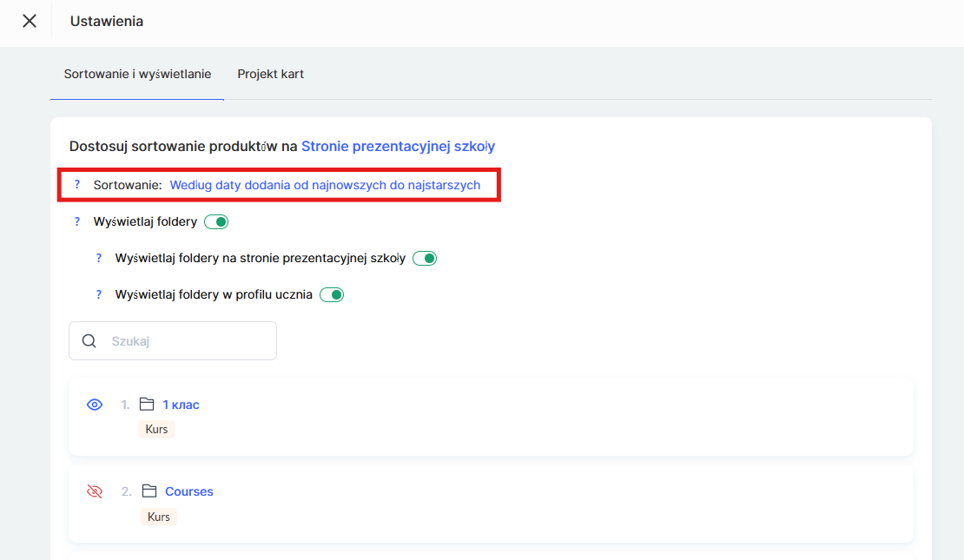Select the Sortowanie i wyświetlanie tab
Screen dimensions: 964x560
click(137, 74)
